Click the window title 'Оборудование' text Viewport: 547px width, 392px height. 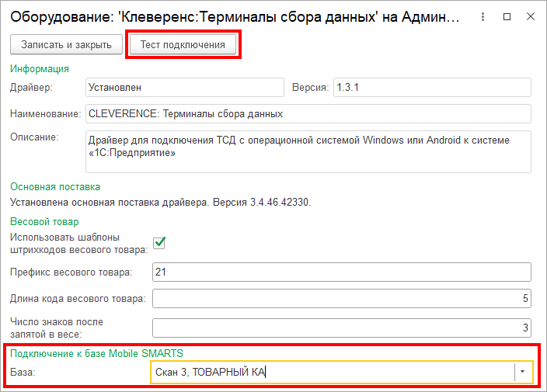pos(235,17)
